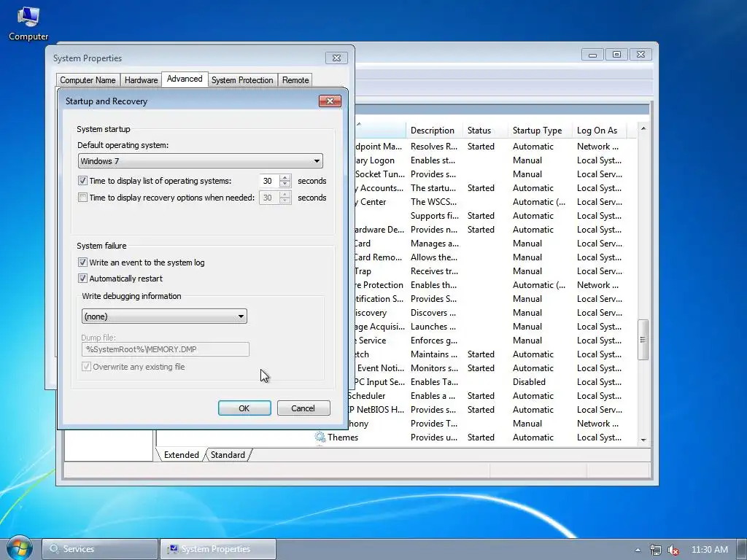Close the System Properties window
747x560 pixels.
[337, 58]
